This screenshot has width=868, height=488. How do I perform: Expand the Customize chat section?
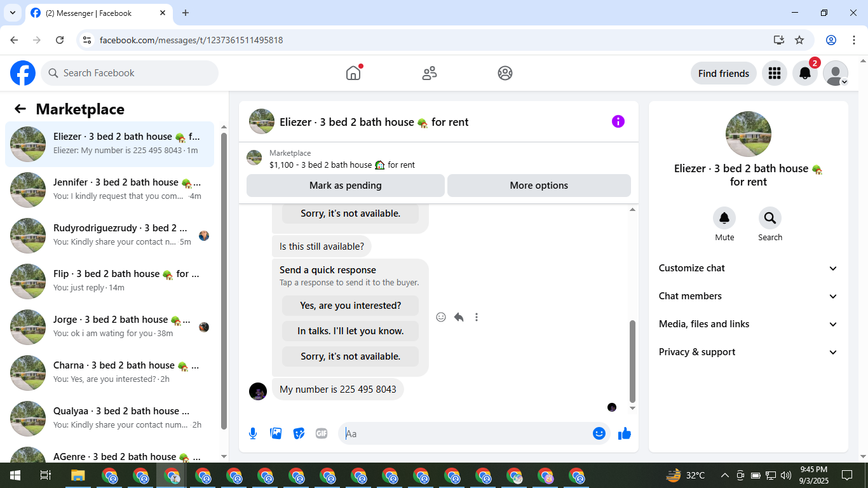pyautogui.click(x=749, y=268)
